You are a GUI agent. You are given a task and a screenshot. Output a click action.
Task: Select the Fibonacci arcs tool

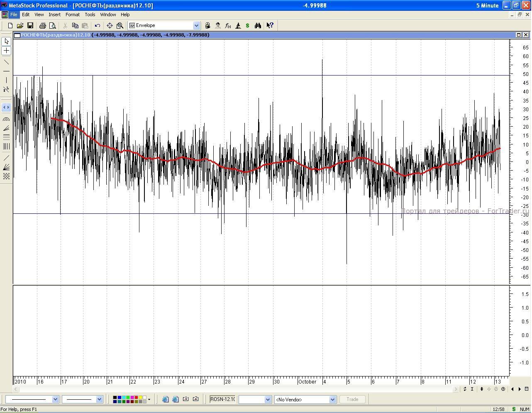coord(6,119)
